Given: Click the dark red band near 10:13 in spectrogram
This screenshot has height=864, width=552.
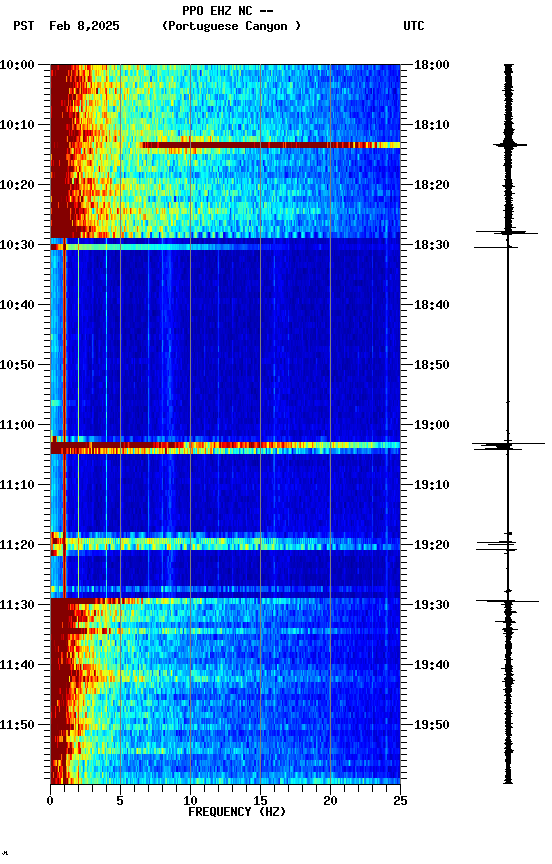Looking at the screenshot, I should (270, 145).
